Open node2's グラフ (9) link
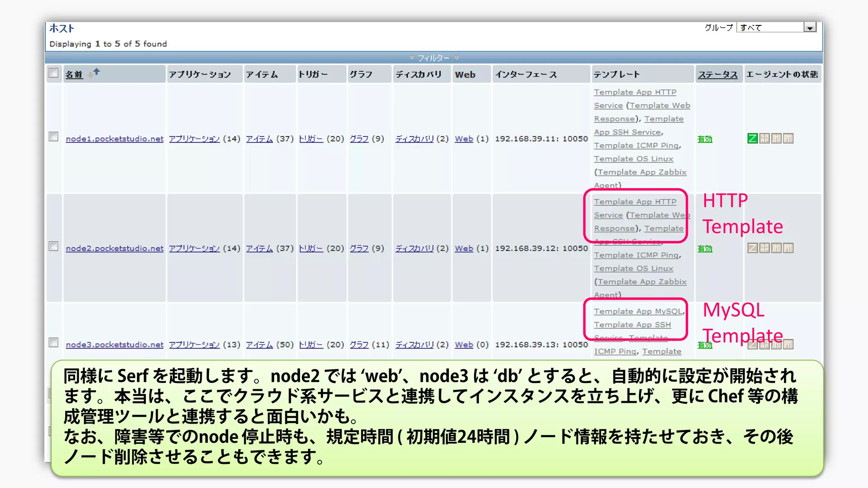This screenshot has height=488, width=868. (x=359, y=248)
